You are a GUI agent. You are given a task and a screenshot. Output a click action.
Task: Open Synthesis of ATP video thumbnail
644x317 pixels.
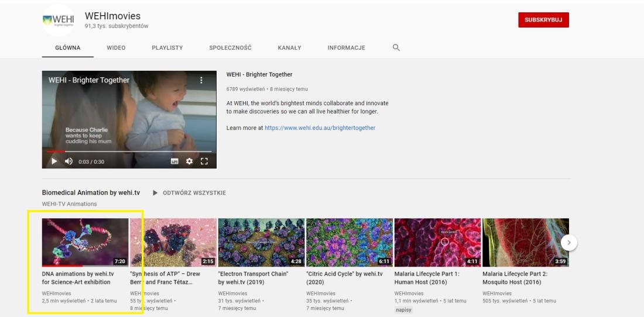tap(173, 242)
